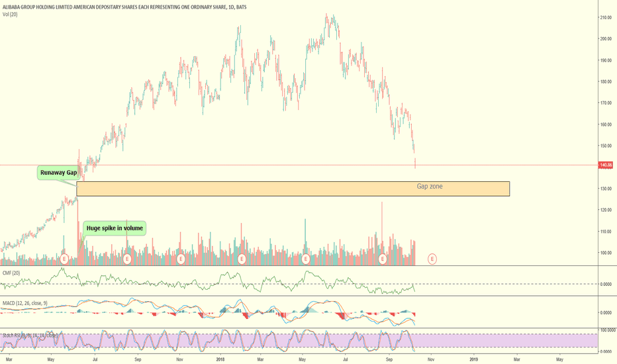The height and width of the screenshot is (364, 617).
Task: Click the '150.00' price axis label
Action: (x=606, y=146)
